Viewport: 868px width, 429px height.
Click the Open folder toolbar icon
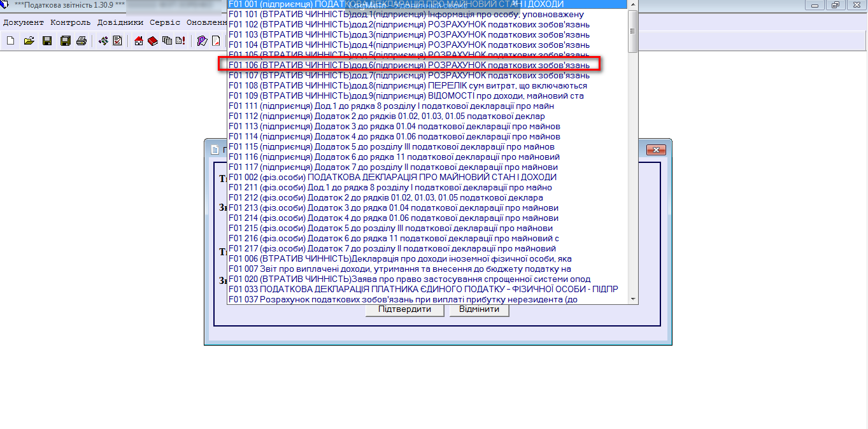click(29, 41)
